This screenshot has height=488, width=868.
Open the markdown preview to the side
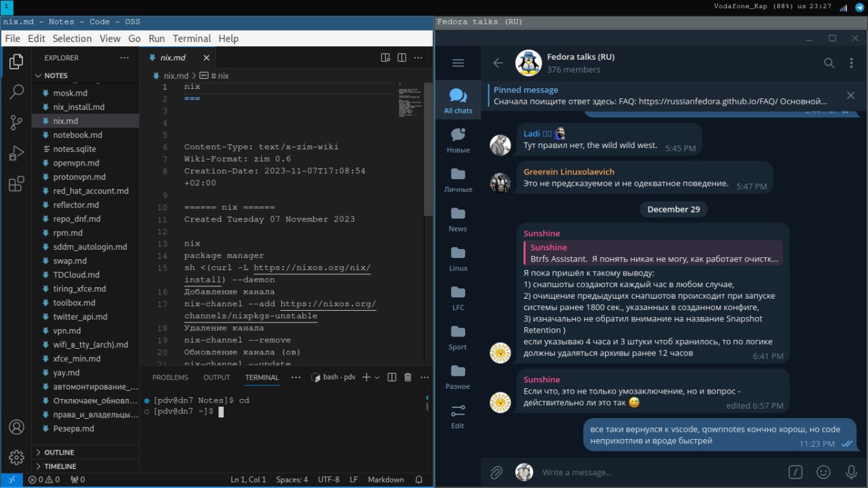pos(385,58)
